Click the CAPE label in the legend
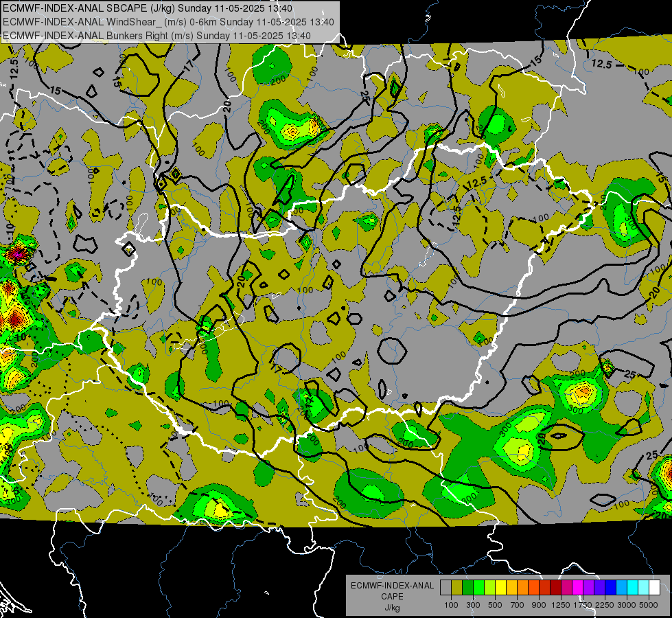This screenshot has height=618, width=672. pos(392,597)
